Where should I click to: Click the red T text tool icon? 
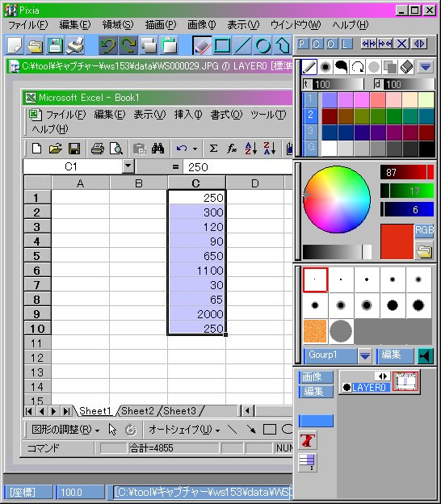(x=308, y=441)
